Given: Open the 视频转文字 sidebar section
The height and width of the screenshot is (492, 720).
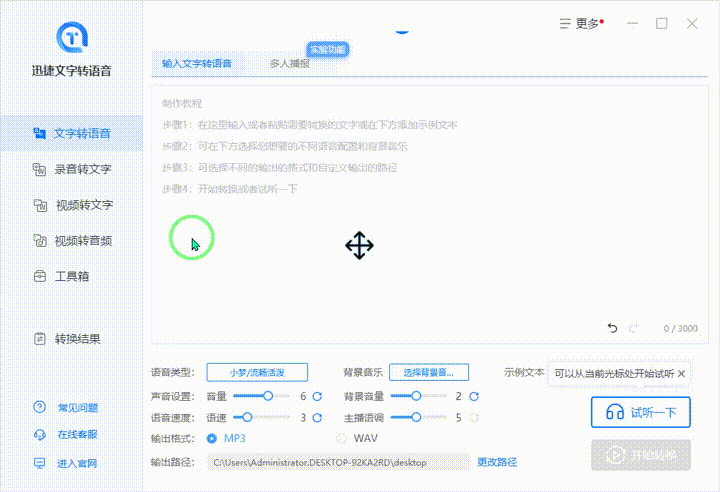Looking at the screenshot, I should pos(72,205).
